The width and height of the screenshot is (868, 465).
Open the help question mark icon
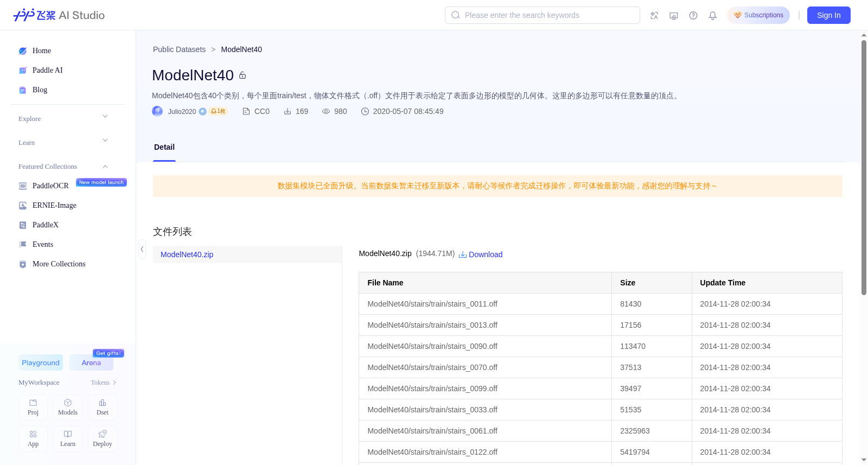tap(693, 15)
